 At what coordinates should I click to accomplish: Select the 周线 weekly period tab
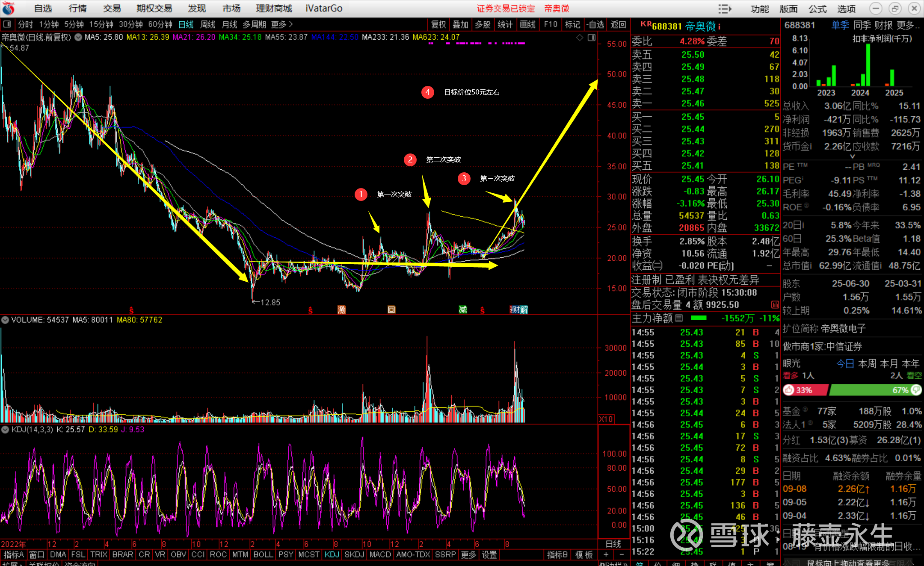pos(208,24)
